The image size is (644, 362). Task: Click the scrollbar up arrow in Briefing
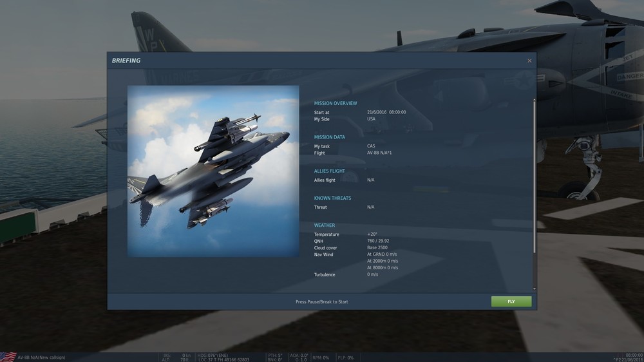point(535,99)
